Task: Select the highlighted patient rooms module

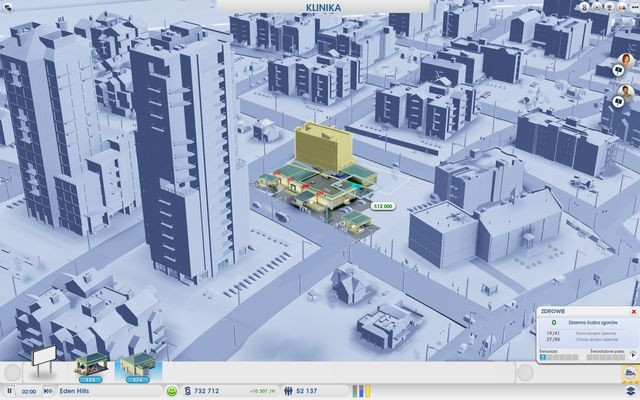Action: [138, 368]
